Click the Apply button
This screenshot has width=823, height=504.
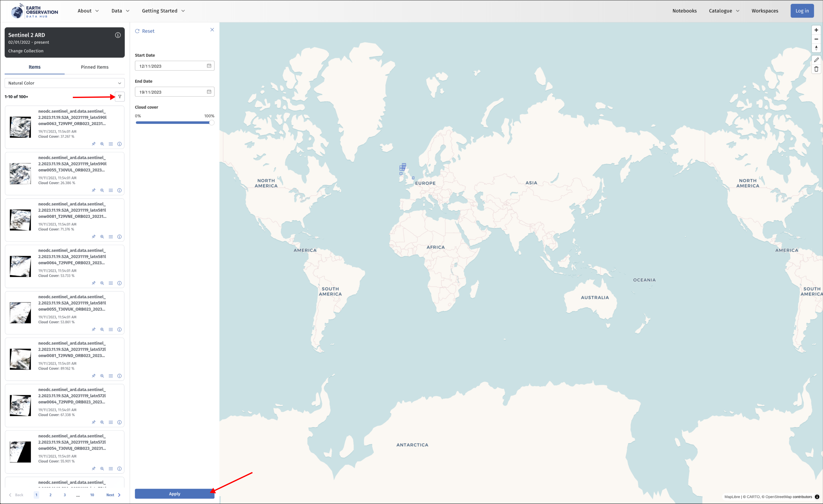click(174, 494)
